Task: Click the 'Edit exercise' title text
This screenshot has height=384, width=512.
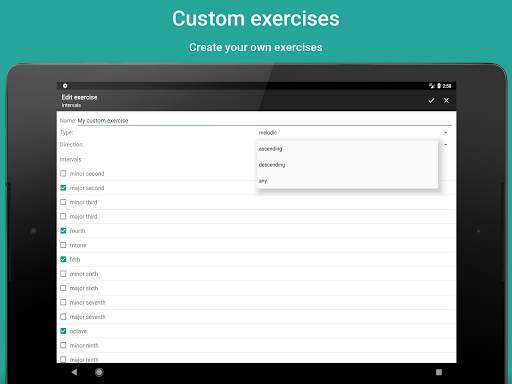Action: (79, 97)
